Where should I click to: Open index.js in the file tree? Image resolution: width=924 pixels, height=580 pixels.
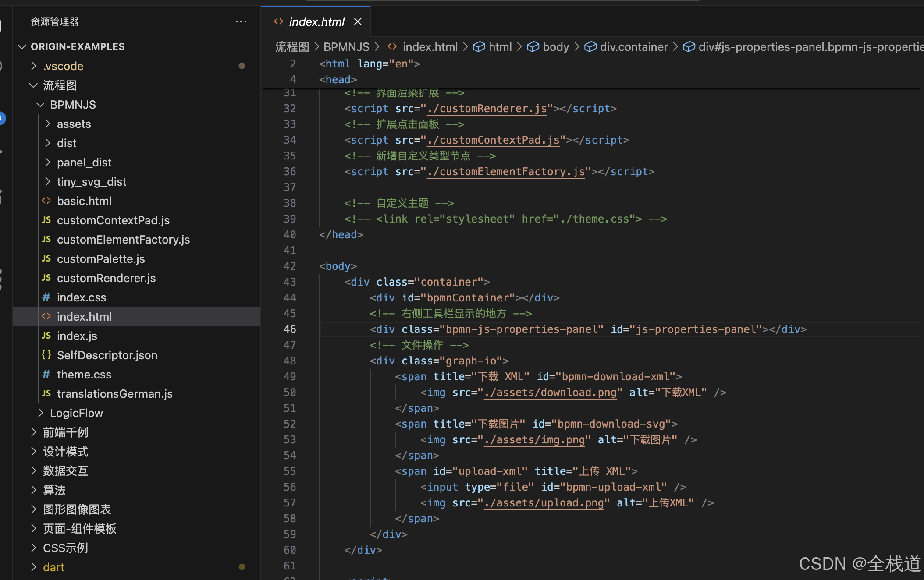coord(77,336)
